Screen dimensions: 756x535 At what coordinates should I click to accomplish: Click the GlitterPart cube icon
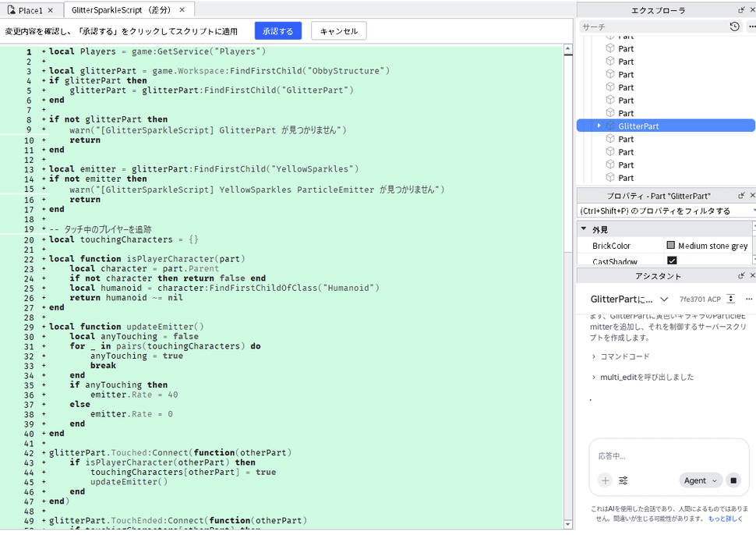click(610, 126)
